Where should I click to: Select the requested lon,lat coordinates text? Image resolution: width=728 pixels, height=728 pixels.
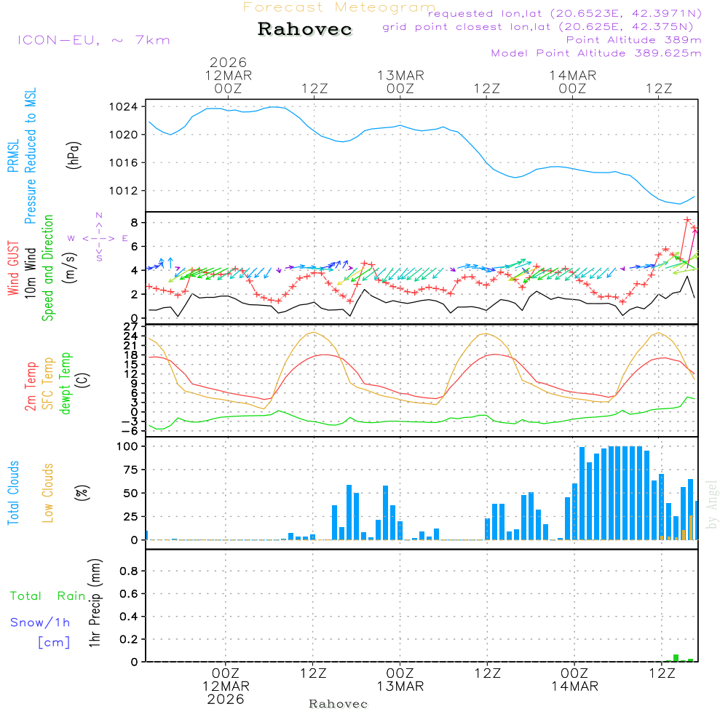tap(564, 14)
